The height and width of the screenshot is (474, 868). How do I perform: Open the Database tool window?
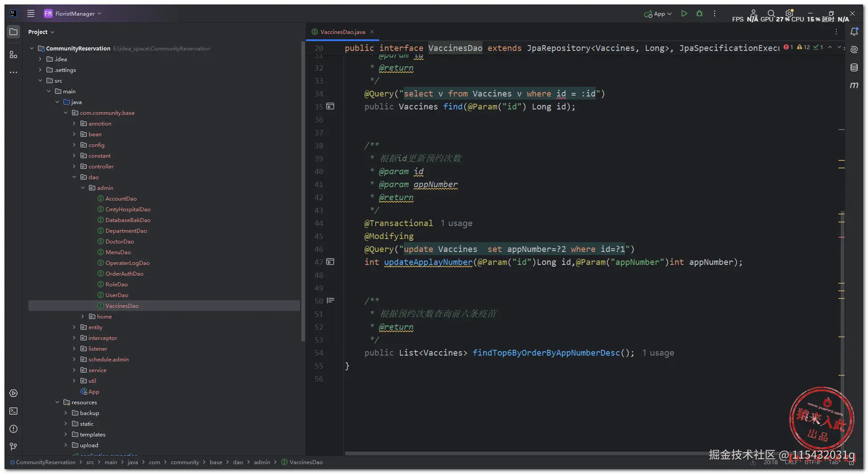pos(854,67)
